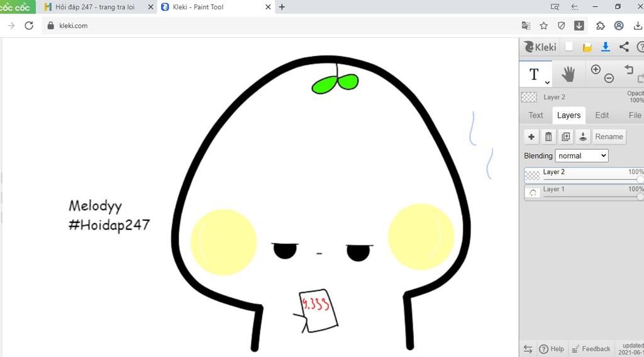Image resolution: width=644 pixels, height=357 pixels.
Task: Click the dark download arrow extension icon
Action: pyautogui.click(x=579, y=25)
